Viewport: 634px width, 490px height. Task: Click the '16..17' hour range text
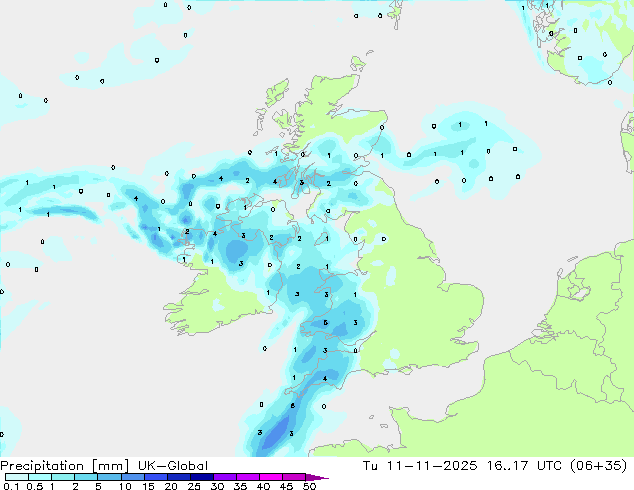point(507,466)
